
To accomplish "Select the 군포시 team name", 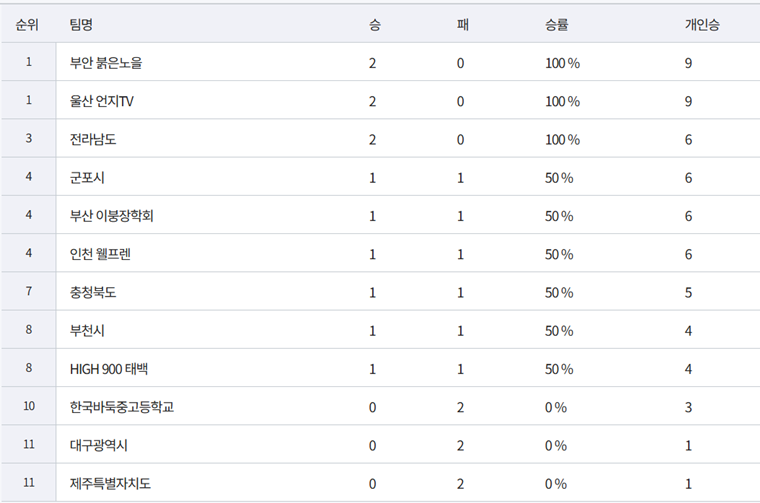I will coord(87,178).
